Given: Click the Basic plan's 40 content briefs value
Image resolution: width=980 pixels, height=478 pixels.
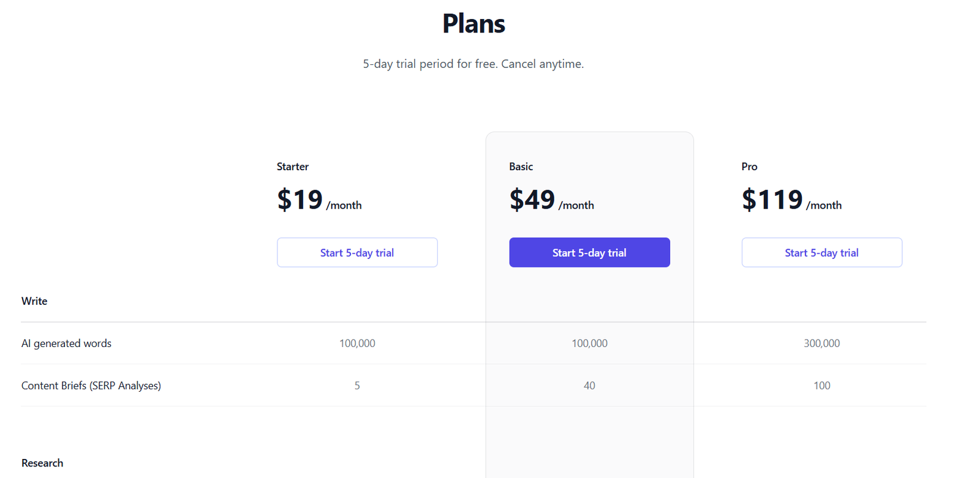Looking at the screenshot, I should [x=589, y=386].
